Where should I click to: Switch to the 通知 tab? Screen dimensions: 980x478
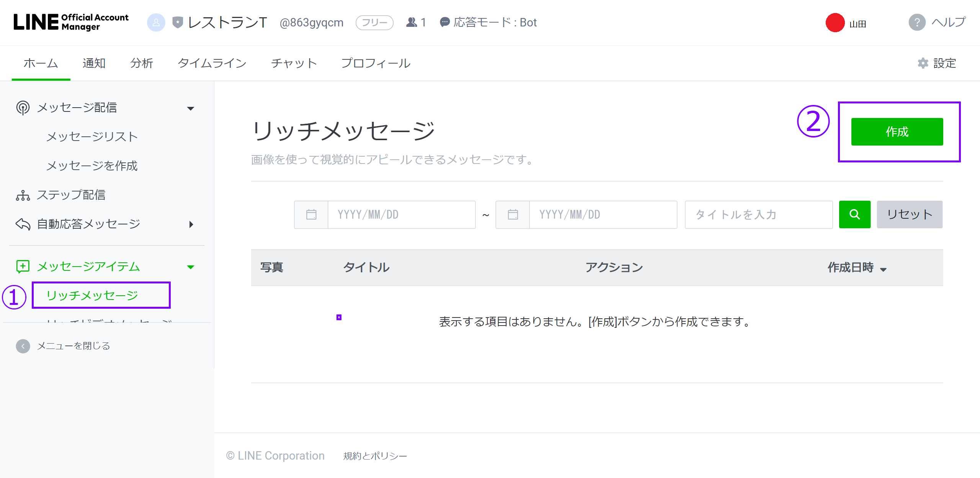[94, 63]
